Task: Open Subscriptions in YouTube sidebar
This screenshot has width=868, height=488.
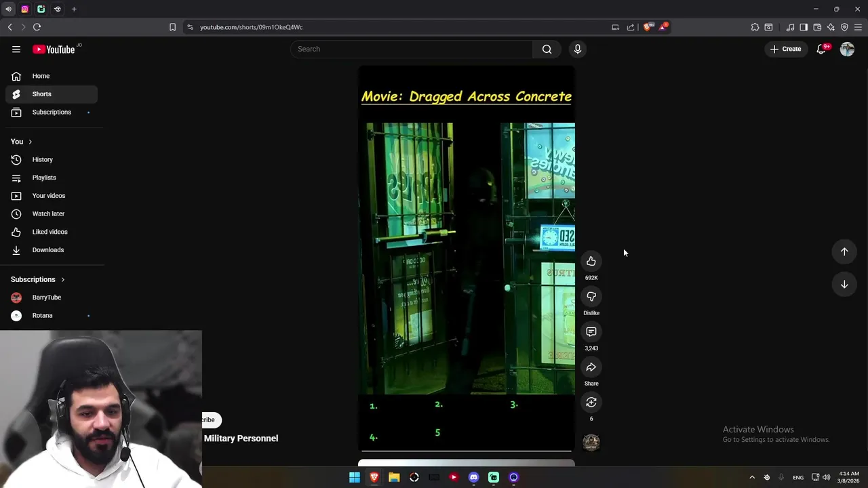Action: click(x=52, y=112)
